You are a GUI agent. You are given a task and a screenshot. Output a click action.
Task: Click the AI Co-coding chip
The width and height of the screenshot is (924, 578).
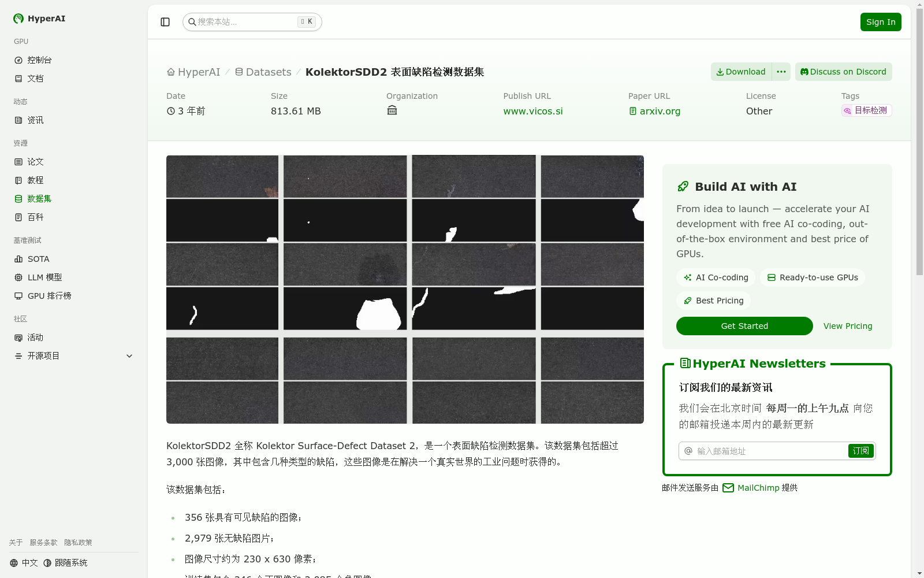pyautogui.click(x=716, y=277)
